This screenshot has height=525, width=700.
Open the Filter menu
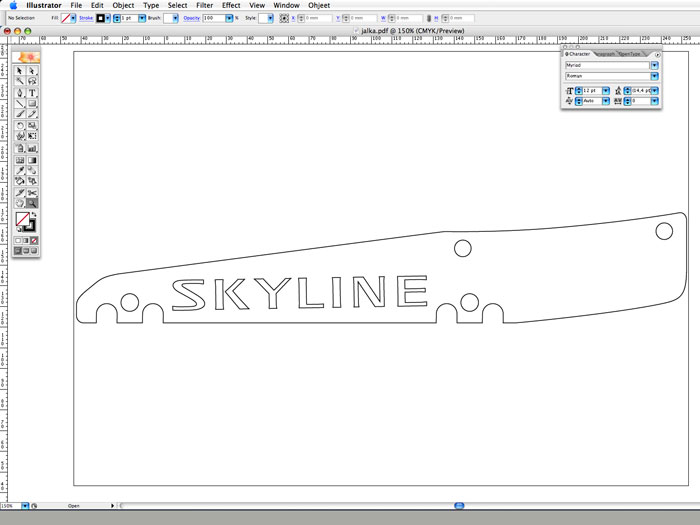coord(204,5)
